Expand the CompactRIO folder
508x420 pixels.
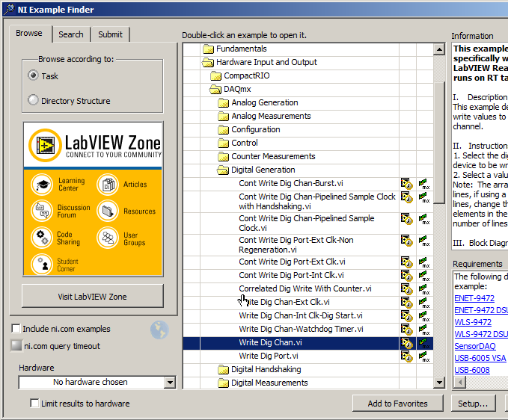click(x=215, y=76)
